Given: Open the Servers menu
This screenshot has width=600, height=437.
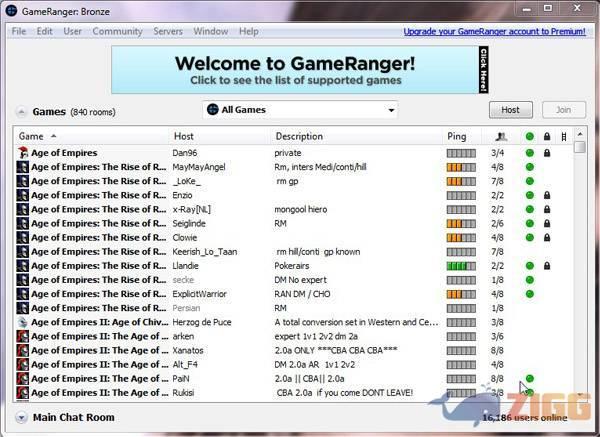Looking at the screenshot, I should 167,32.
